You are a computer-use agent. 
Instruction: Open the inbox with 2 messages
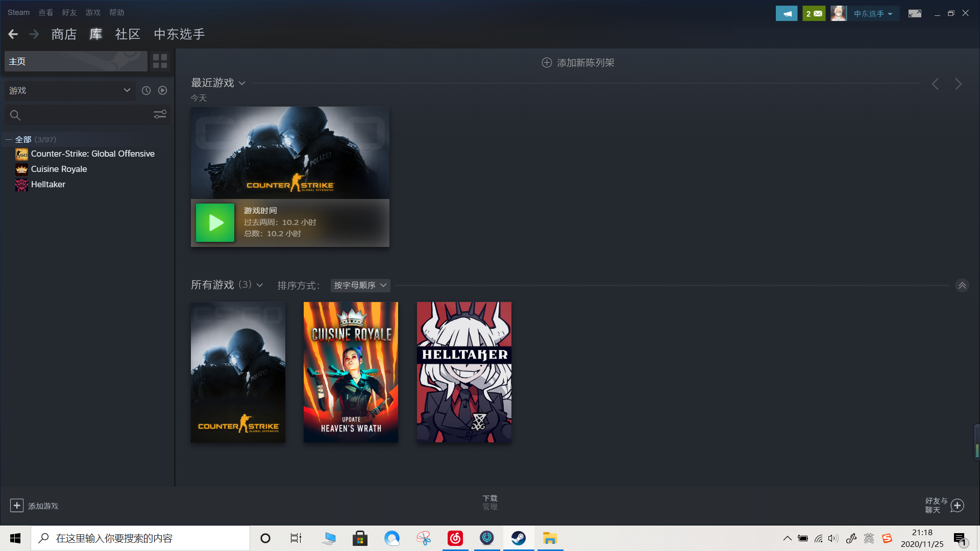coord(814,14)
